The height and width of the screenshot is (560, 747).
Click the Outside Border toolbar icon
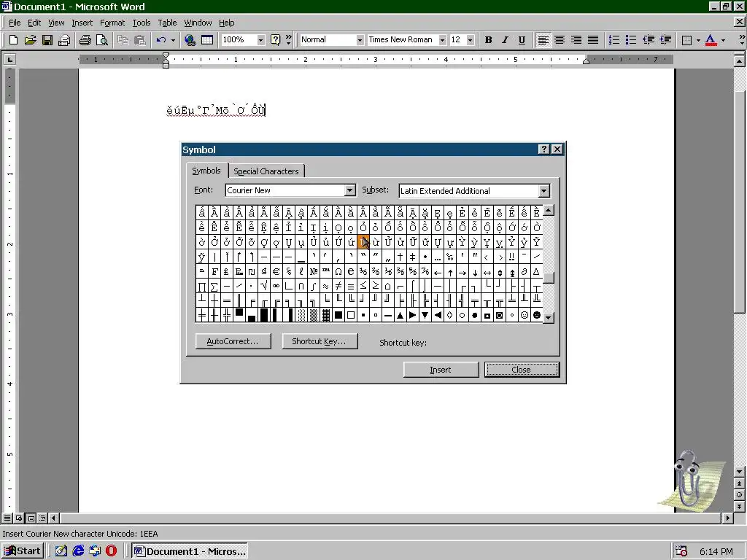pyautogui.click(x=686, y=40)
